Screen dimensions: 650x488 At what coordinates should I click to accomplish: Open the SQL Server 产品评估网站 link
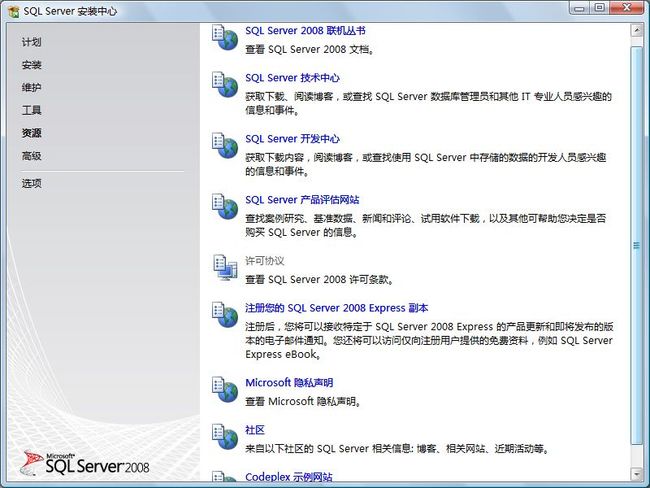[302, 200]
